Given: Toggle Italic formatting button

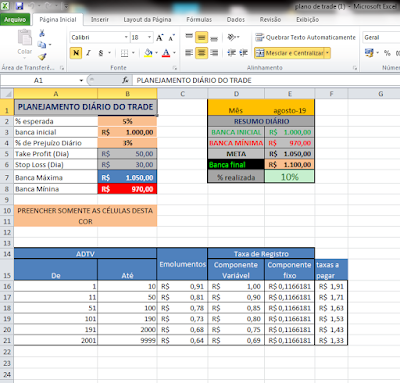Looking at the screenshot, I should (88, 53).
